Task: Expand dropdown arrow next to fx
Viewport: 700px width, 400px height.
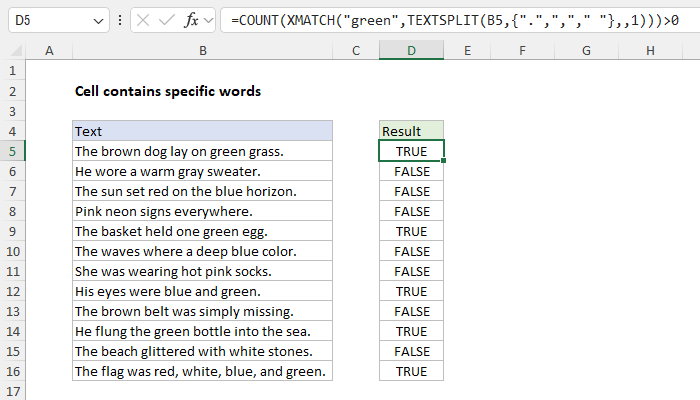Action: tap(208, 21)
